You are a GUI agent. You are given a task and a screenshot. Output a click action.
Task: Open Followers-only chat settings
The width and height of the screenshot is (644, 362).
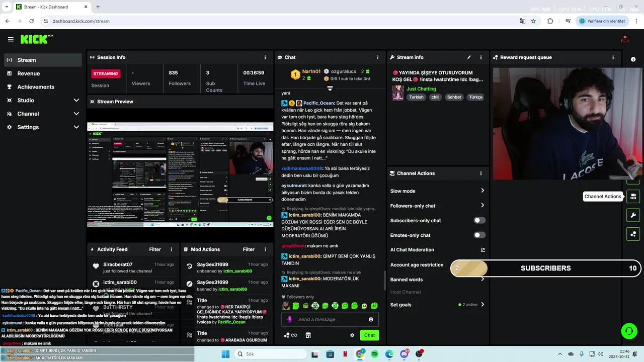[438, 206]
